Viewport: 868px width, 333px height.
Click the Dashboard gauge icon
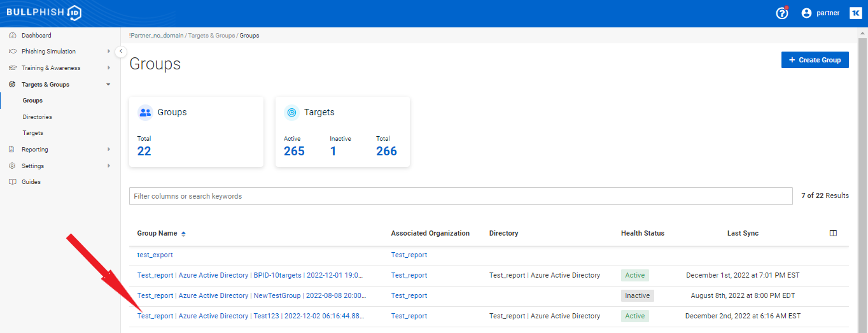tap(12, 36)
